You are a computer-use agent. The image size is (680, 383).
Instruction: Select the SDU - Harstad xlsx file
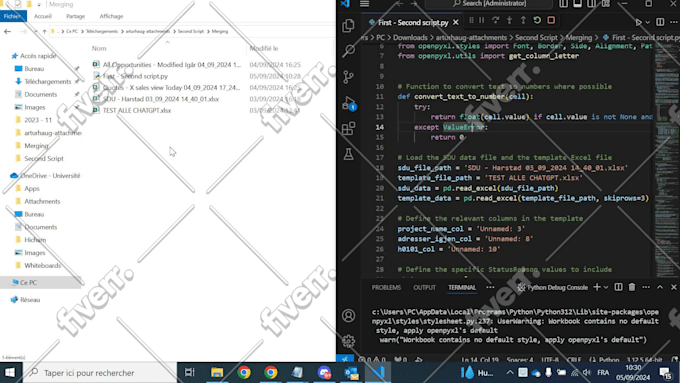[x=160, y=99]
